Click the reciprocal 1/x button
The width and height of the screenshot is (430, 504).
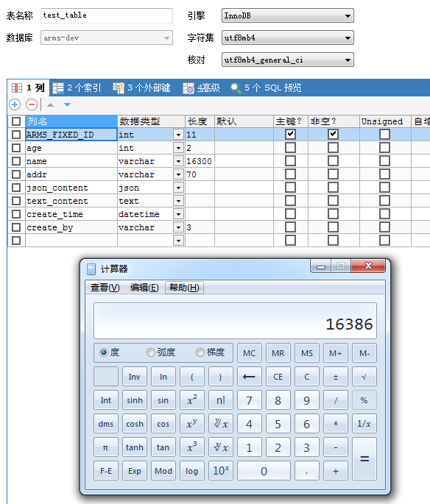point(364,424)
